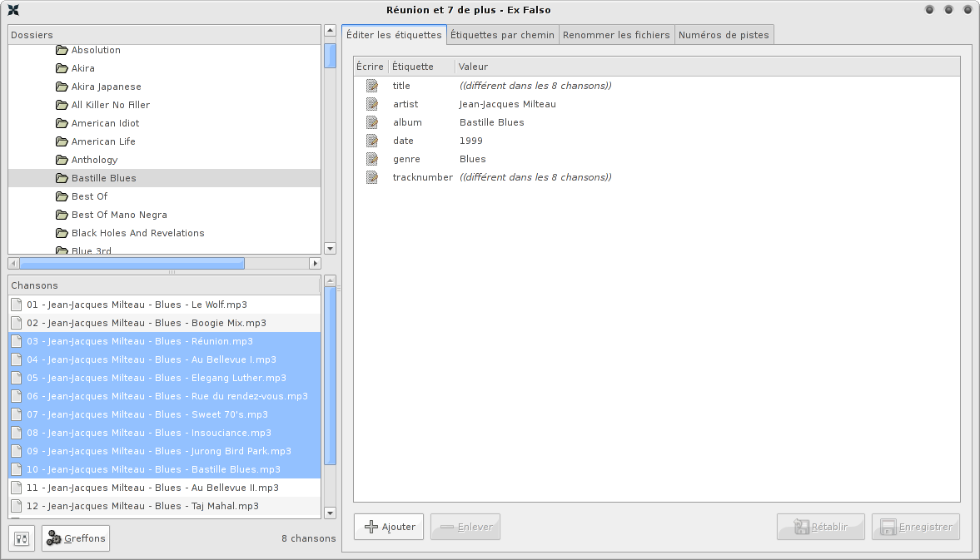Click the file icon of the 01 Le Wolf.mp3 song
The height and width of the screenshot is (560, 980).
pyautogui.click(x=17, y=305)
